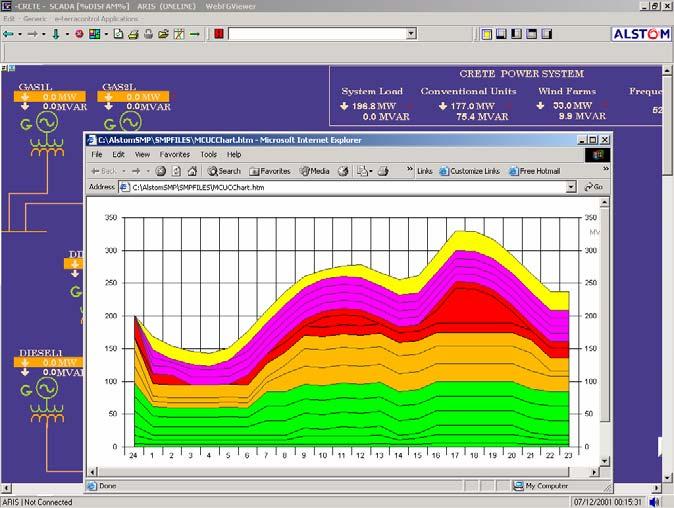Expand the Links bar overflow chevron
This screenshot has width=674, height=508.
(x=606, y=169)
